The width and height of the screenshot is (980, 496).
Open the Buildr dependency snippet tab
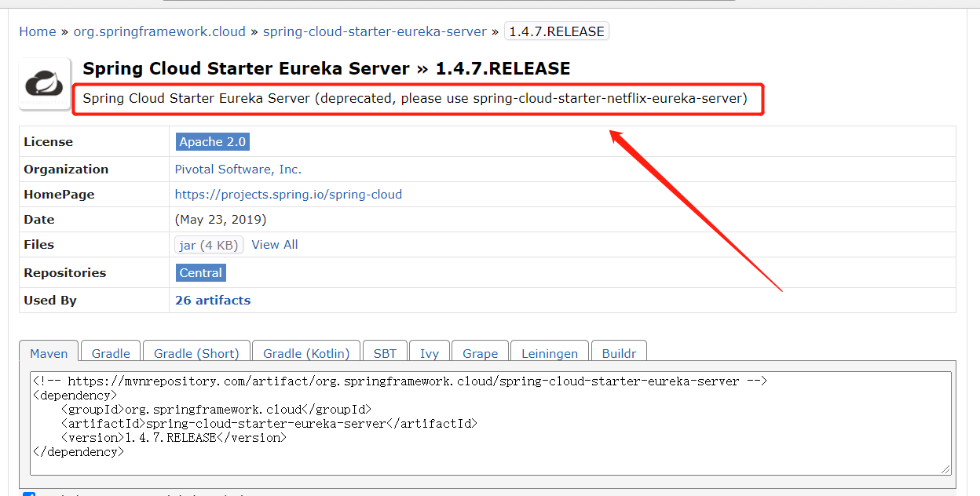pos(619,353)
